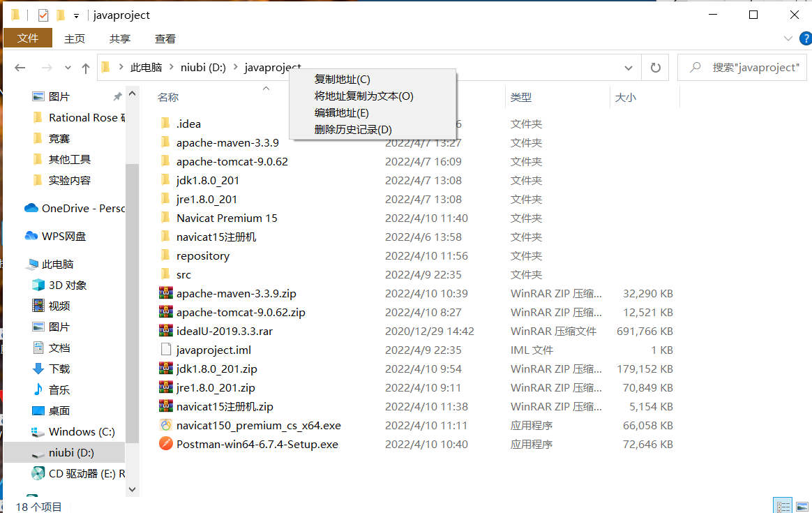Click the Windows (C:) drive icon
The image size is (812, 513).
(38, 431)
